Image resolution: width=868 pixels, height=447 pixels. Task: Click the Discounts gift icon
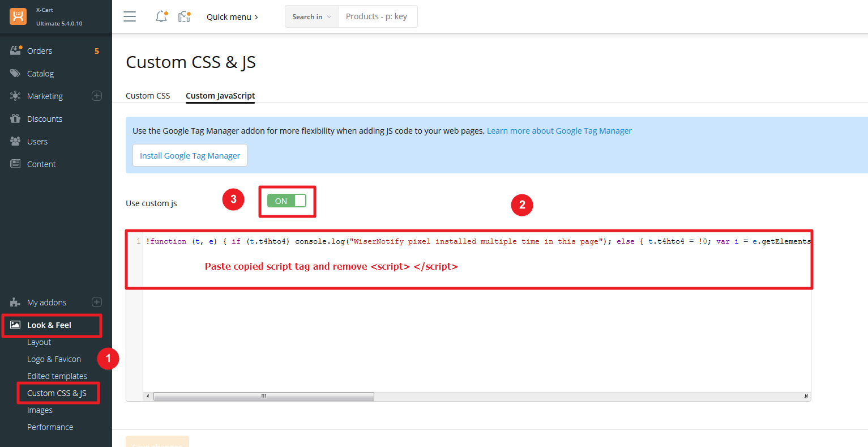[15, 118]
